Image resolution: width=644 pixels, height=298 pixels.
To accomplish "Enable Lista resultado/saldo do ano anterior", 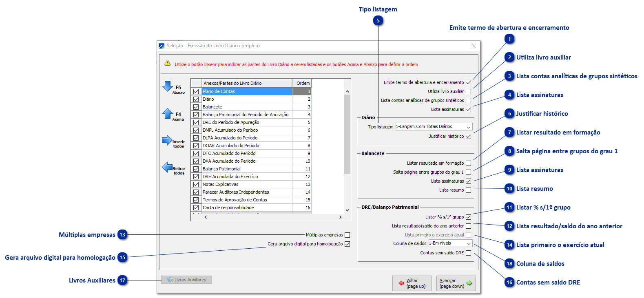I will pos(468,226).
